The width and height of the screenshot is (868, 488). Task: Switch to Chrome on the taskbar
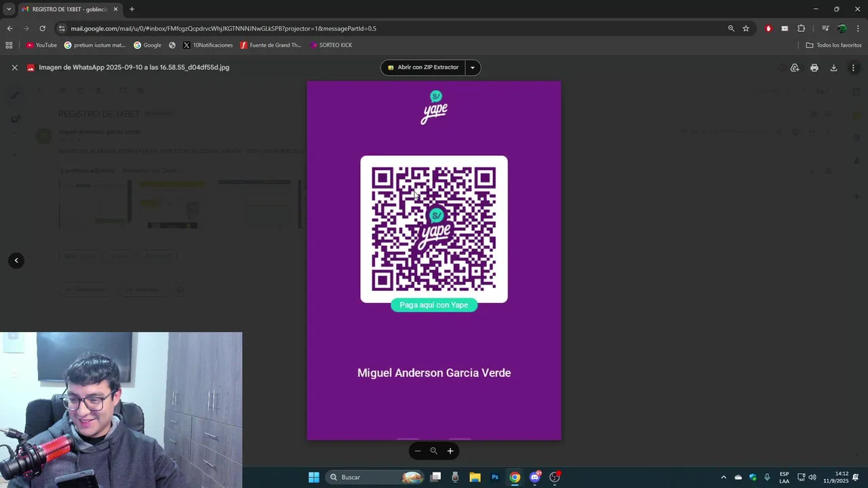(x=515, y=477)
